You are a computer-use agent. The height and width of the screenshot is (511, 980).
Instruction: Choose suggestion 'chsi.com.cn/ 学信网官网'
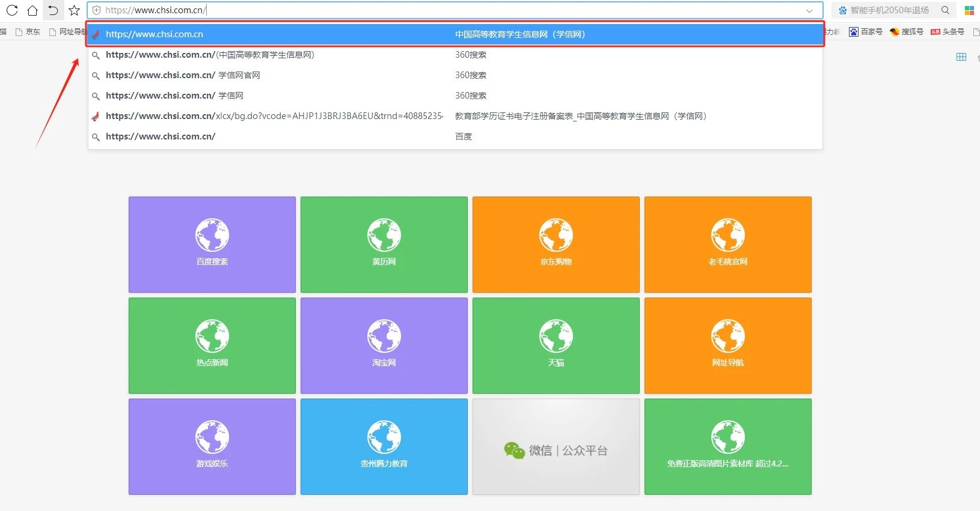(x=455, y=75)
